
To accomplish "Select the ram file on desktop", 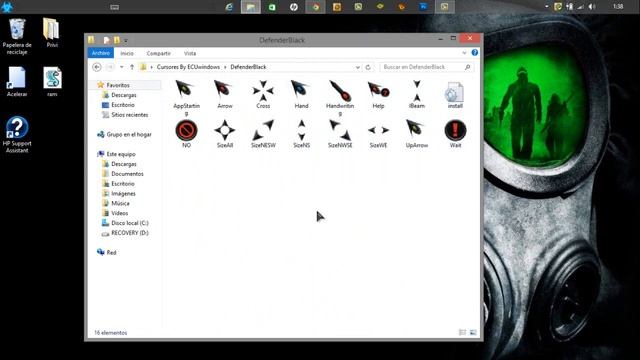I will coord(52,82).
